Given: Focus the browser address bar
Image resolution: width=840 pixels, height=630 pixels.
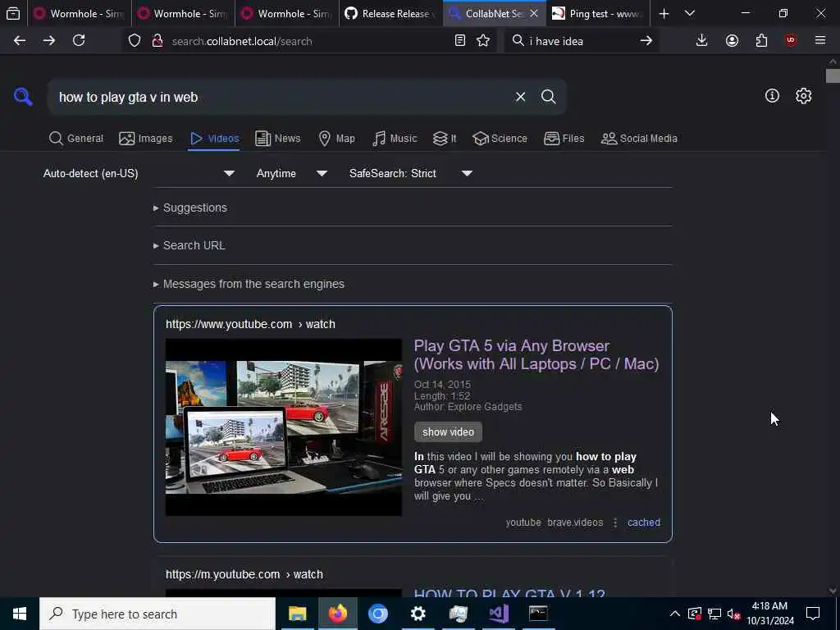Looking at the screenshot, I should 308,41.
